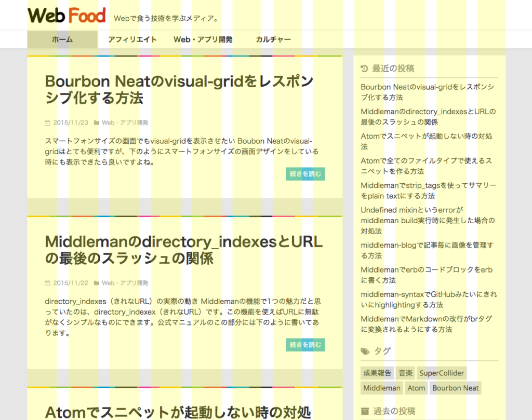Image resolution: width=532 pixels, height=420 pixels.
Task: Open the カルチャー navigation entry
Action: [273, 39]
